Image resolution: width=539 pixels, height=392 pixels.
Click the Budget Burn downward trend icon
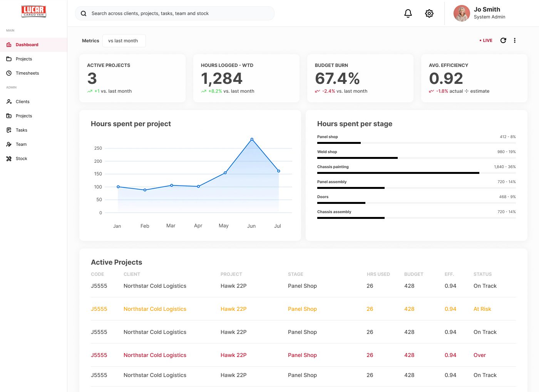318,91
